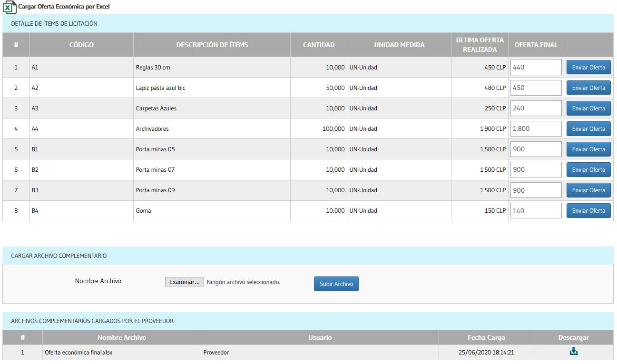This screenshot has height=364, width=617.
Task: Click the 'DETALLE DE ÍTEMS DE LICITACIÓN' section title
Action: click(54, 23)
